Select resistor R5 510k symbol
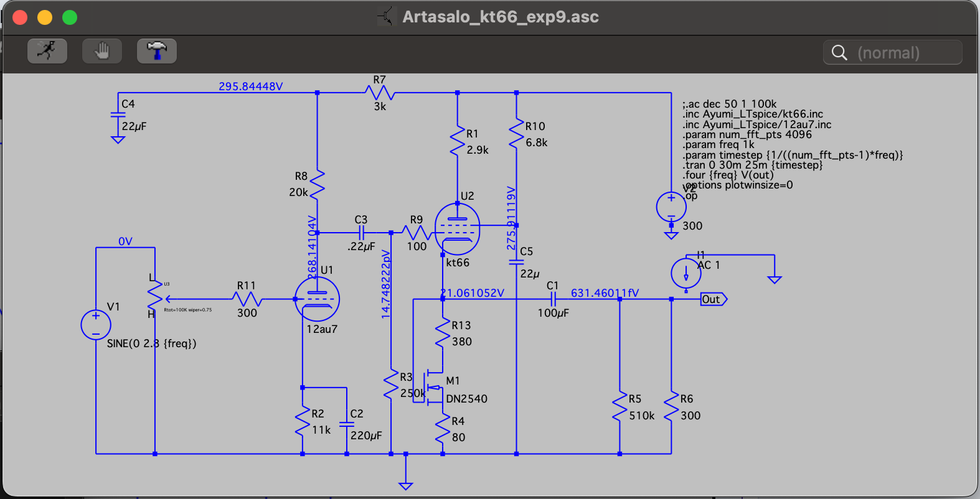This screenshot has width=980, height=499. click(620, 407)
